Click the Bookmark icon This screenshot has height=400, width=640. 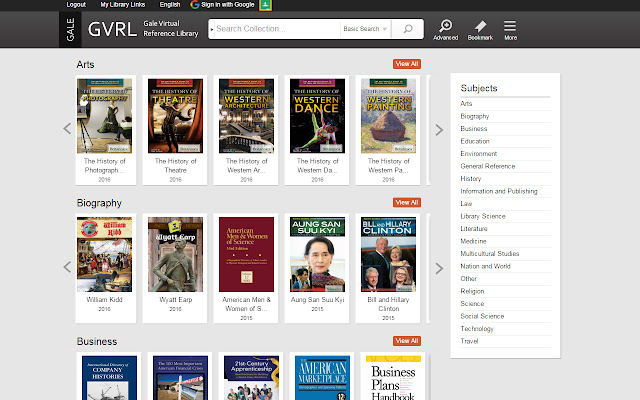coord(480,29)
